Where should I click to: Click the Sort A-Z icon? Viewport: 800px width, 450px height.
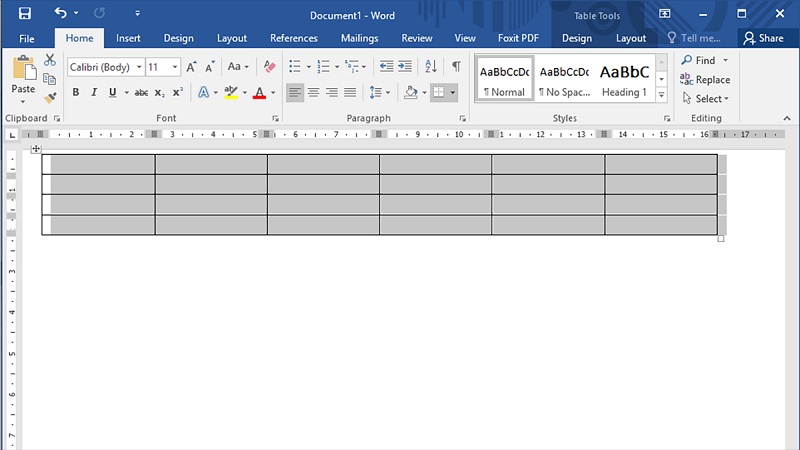431,66
